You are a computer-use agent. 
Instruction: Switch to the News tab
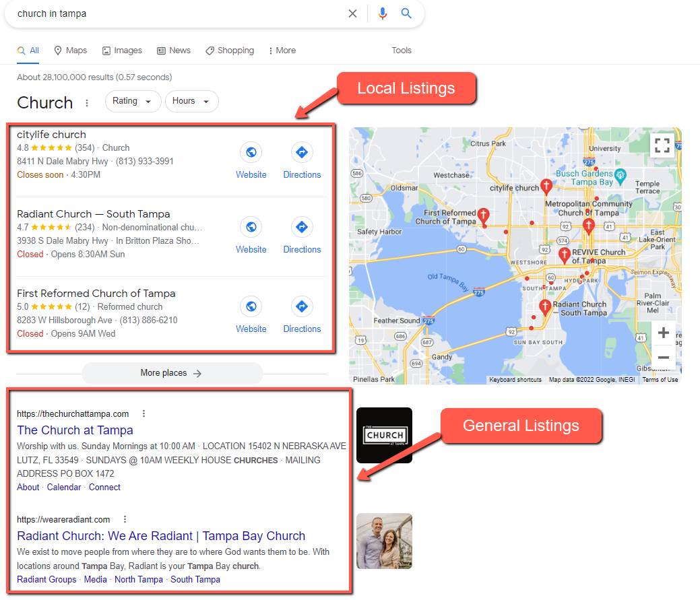[x=174, y=51]
